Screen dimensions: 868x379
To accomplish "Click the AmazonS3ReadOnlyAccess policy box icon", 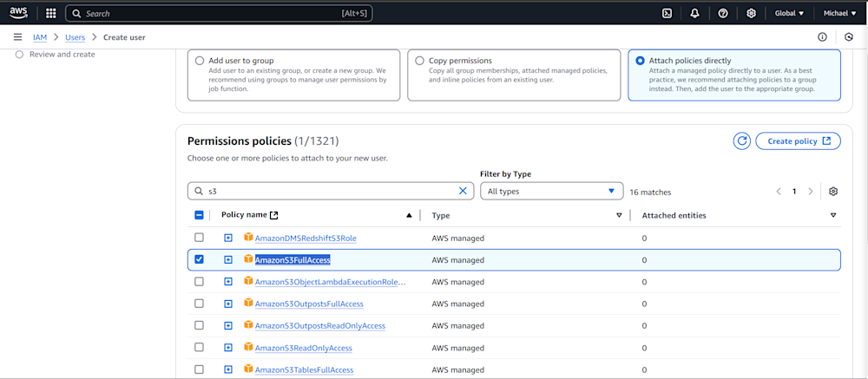I will [248, 347].
